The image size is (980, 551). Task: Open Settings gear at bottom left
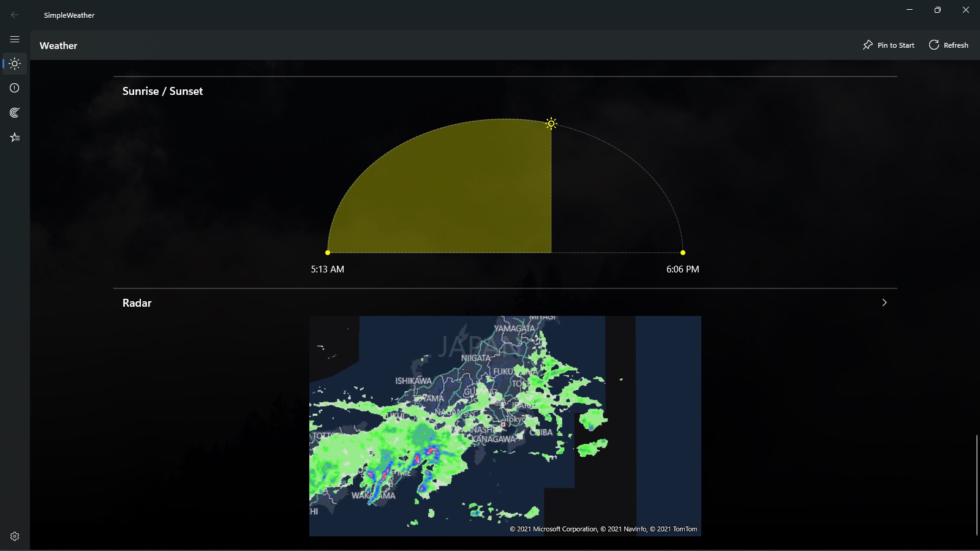pyautogui.click(x=13, y=536)
